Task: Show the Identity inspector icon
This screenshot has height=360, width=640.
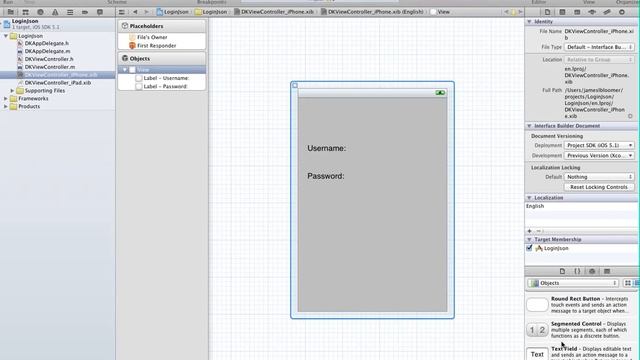Action: click(x=562, y=12)
